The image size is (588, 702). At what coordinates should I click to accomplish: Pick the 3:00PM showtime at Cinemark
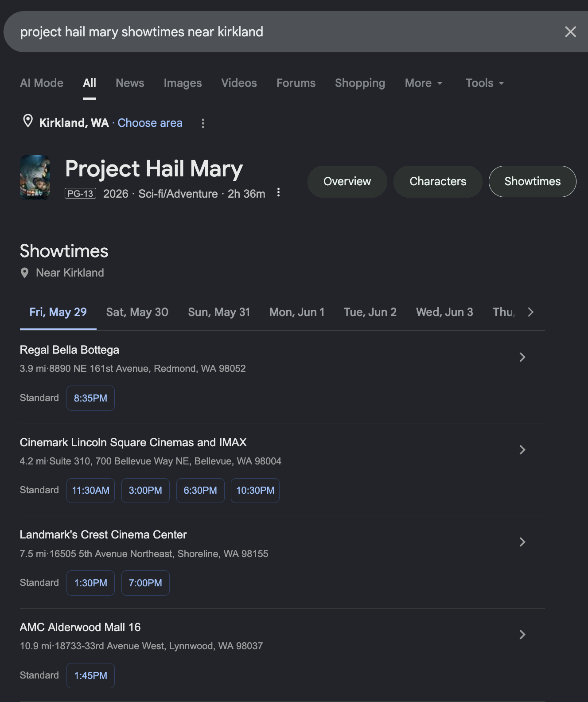click(x=145, y=491)
